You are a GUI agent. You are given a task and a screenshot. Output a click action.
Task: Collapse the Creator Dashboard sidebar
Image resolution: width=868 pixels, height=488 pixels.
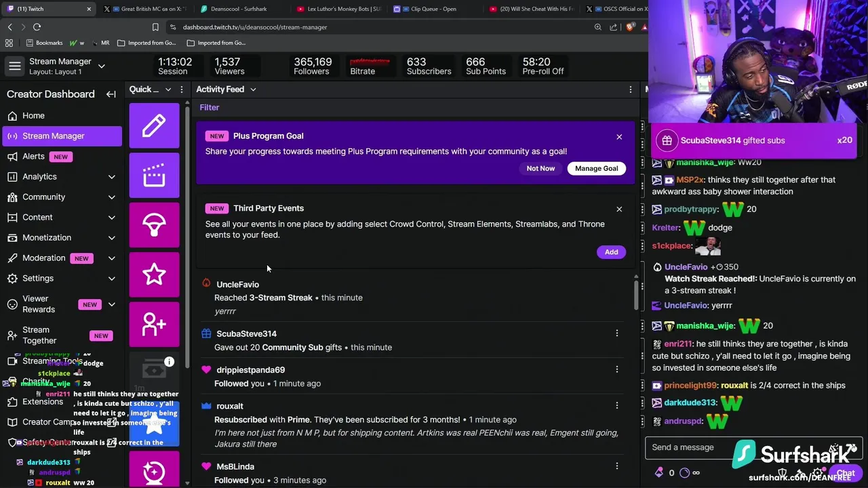click(x=111, y=94)
